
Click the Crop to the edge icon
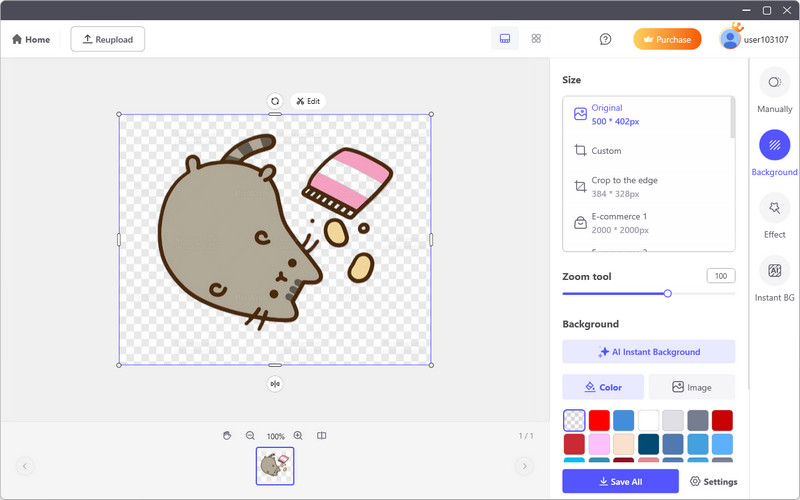click(x=580, y=186)
